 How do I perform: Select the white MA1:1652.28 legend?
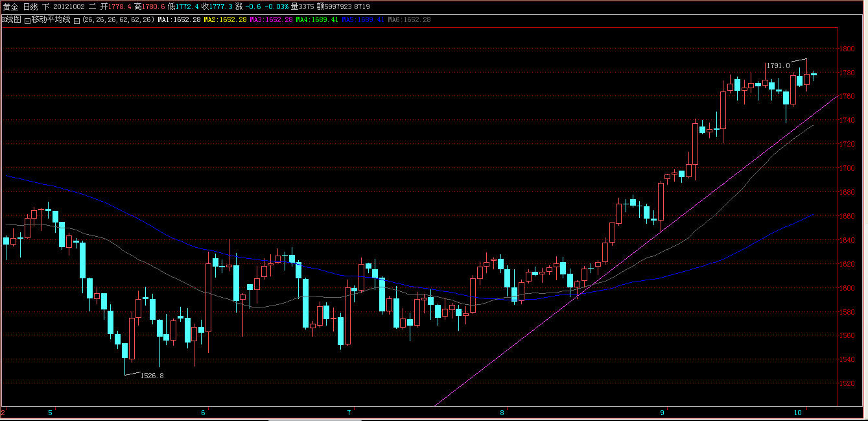pos(179,19)
